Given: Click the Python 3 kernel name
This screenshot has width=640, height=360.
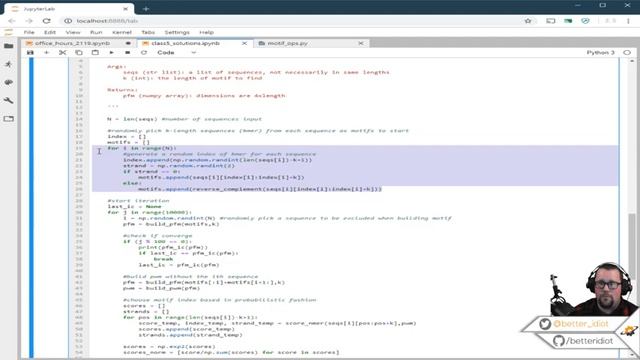Looking at the screenshot, I should pyautogui.click(x=600, y=53).
